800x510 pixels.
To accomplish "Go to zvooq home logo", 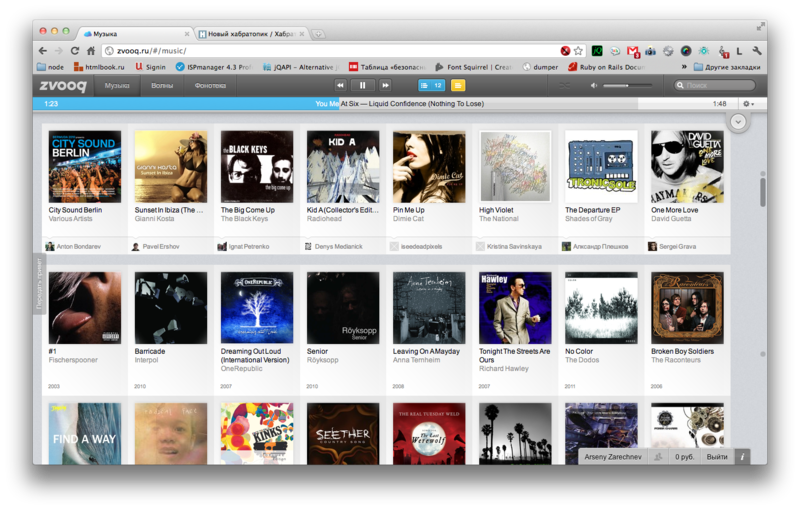I will pyautogui.click(x=63, y=85).
